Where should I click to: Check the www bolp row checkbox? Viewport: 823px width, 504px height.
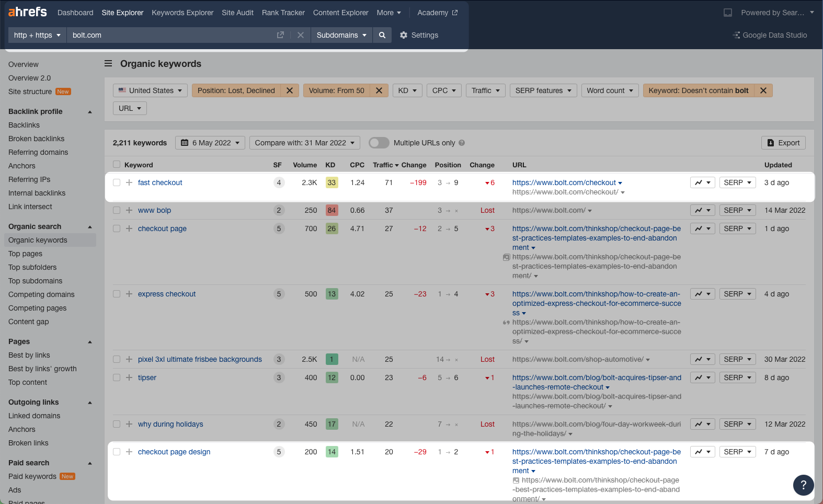[117, 210]
